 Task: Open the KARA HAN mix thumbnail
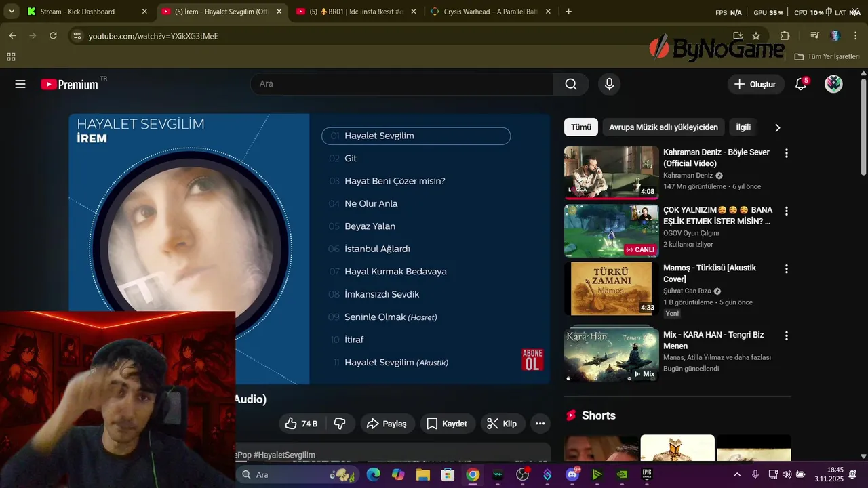click(x=612, y=354)
